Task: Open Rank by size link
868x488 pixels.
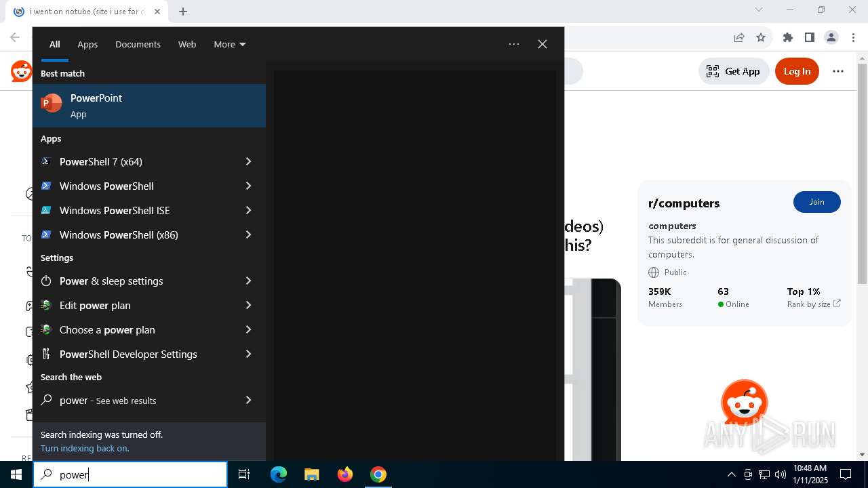Action: (x=814, y=304)
